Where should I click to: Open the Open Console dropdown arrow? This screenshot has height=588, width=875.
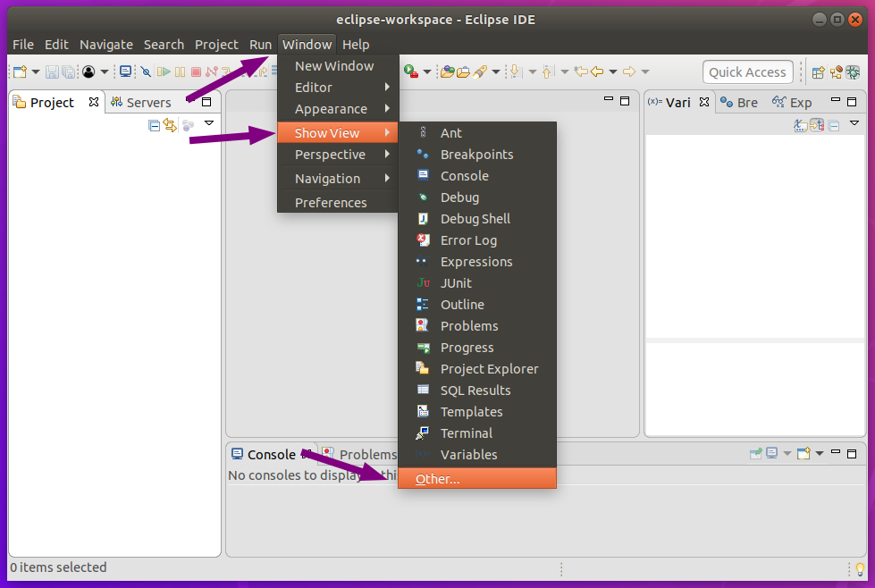pyautogui.click(x=820, y=454)
